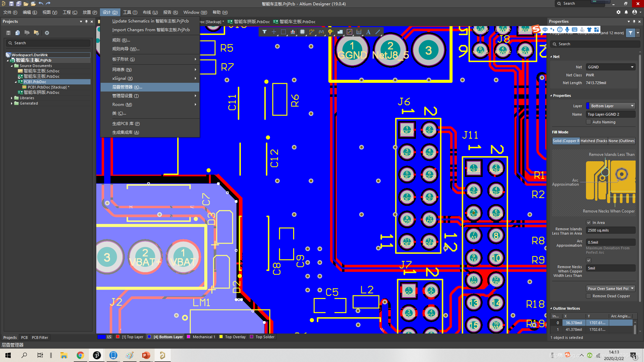The height and width of the screenshot is (362, 644).
Task: Select Hatched fill mode button
Action: (x=594, y=141)
